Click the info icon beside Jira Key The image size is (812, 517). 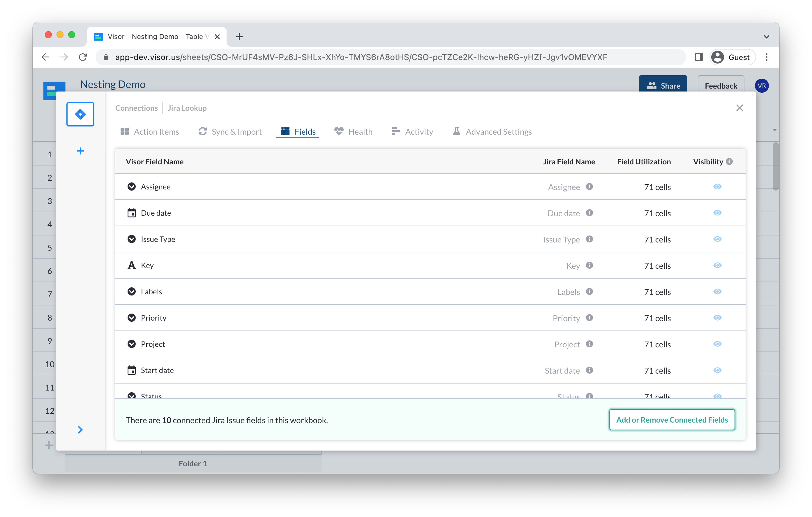589,265
